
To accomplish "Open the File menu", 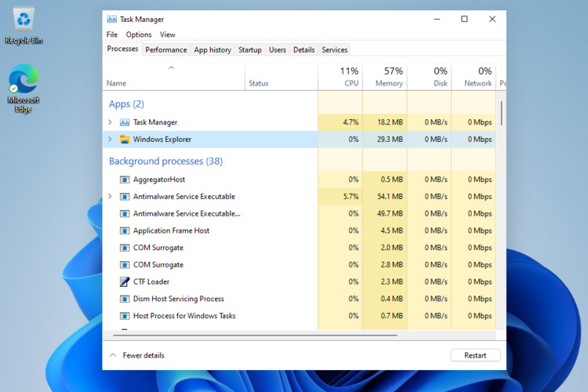I will [x=112, y=34].
